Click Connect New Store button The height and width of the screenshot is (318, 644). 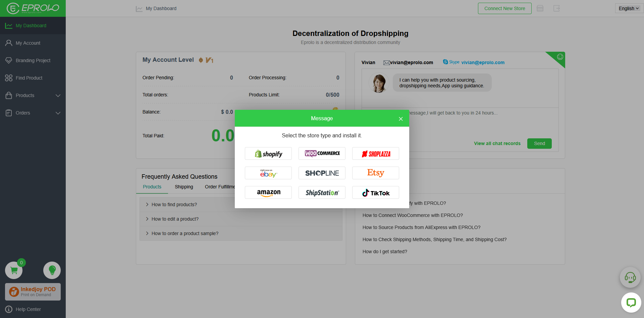pos(504,8)
